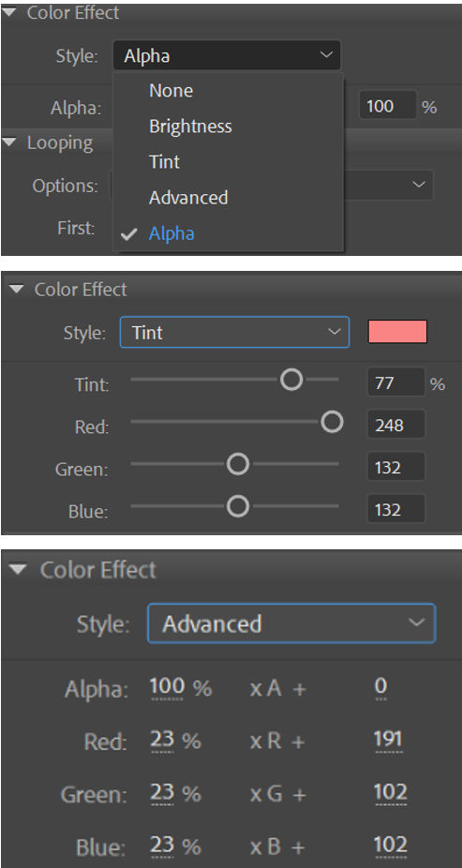Click the Red slider handle
This screenshot has width=462, height=868.
332,423
